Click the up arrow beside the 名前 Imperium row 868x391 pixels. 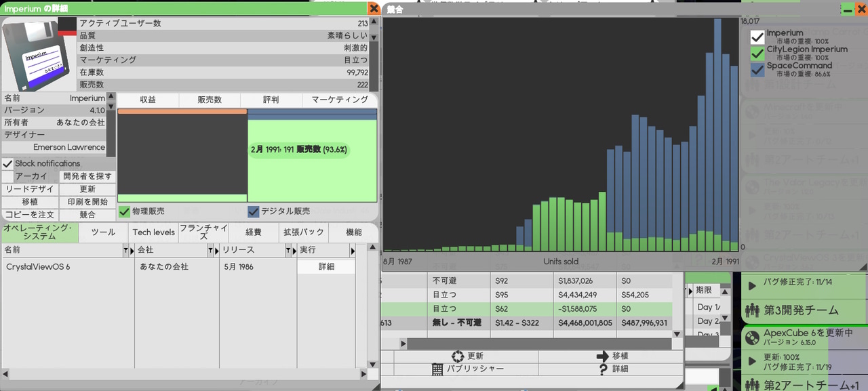(111, 98)
